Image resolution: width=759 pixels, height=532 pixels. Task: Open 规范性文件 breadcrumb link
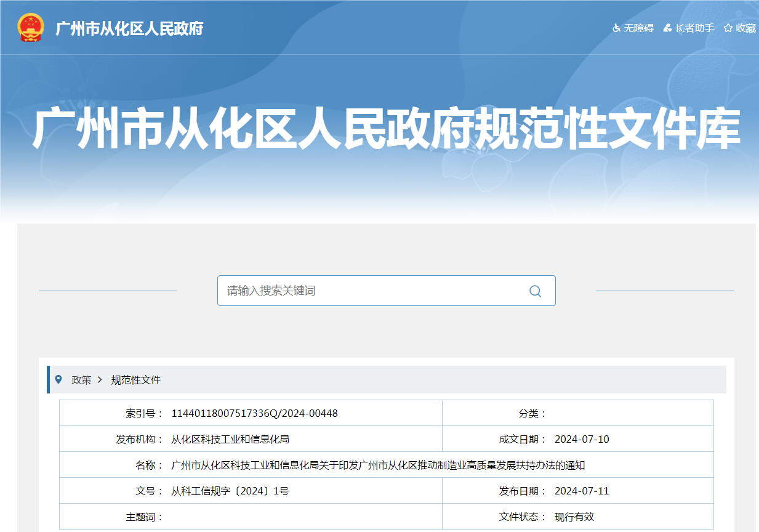[x=135, y=380]
